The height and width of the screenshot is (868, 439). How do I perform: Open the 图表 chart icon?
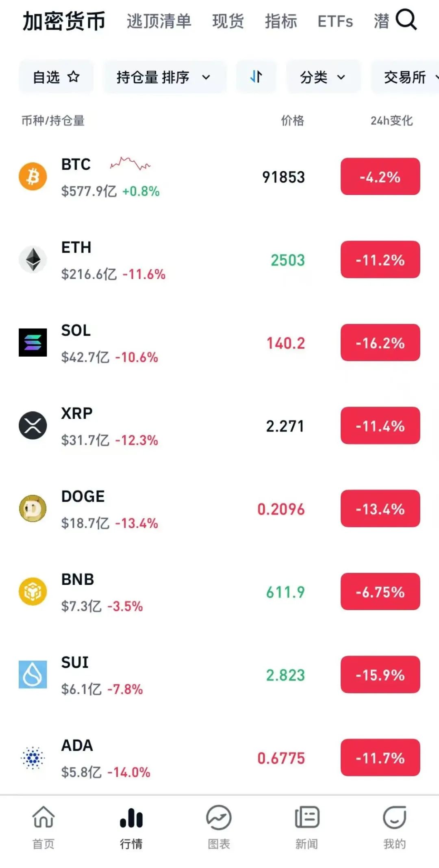[x=219, y=818]
